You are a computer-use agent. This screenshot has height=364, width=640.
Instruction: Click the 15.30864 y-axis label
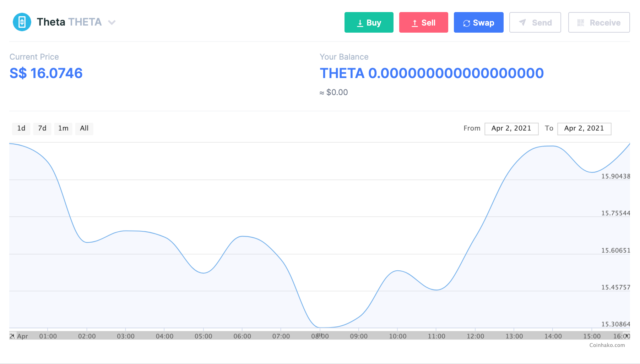(615, 324)
